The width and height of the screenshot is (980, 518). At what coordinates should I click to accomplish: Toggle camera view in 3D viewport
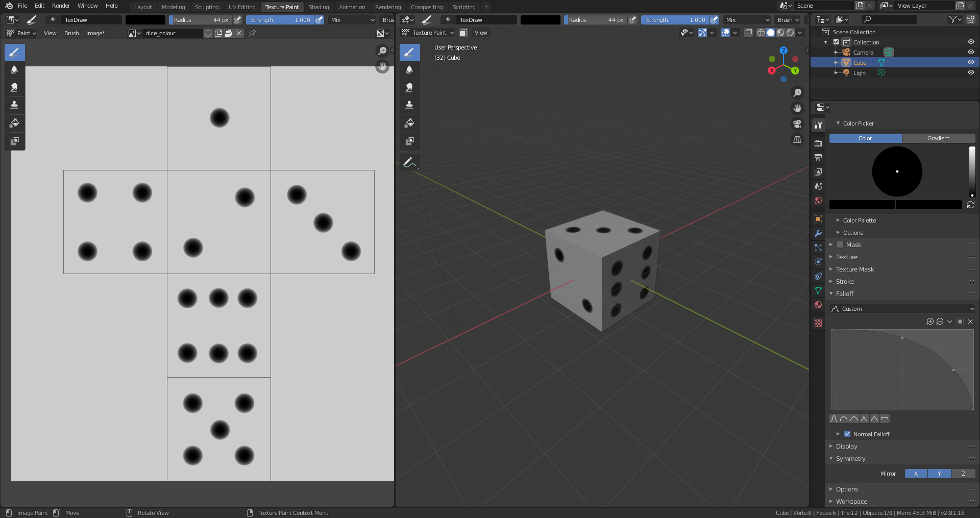[x=797, y=124]
